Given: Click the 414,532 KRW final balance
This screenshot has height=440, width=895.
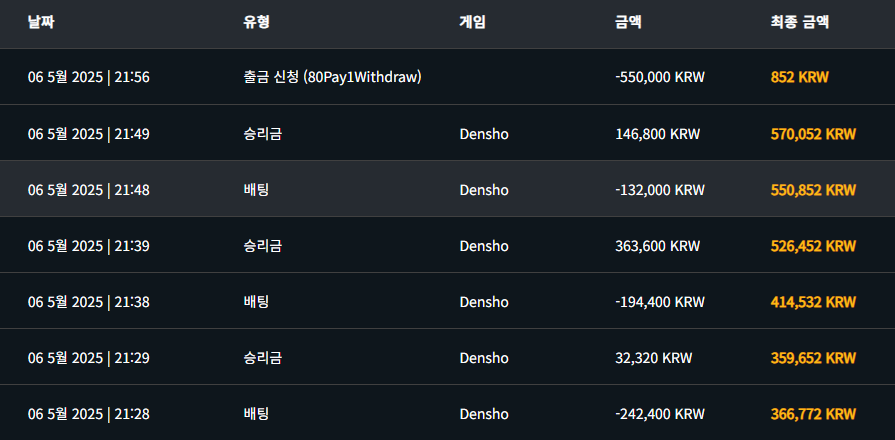Looking at the screenshot, I should [813, 301].
